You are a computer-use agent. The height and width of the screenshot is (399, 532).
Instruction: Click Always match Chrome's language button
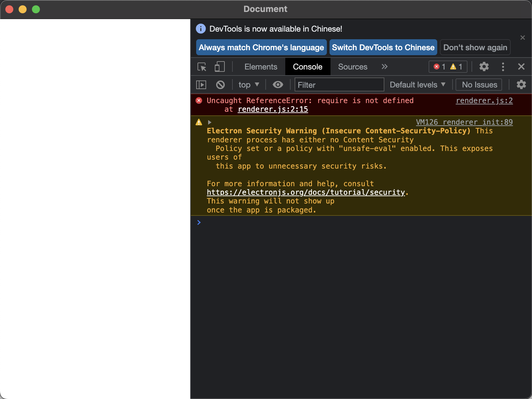click(x=261, y=48)
